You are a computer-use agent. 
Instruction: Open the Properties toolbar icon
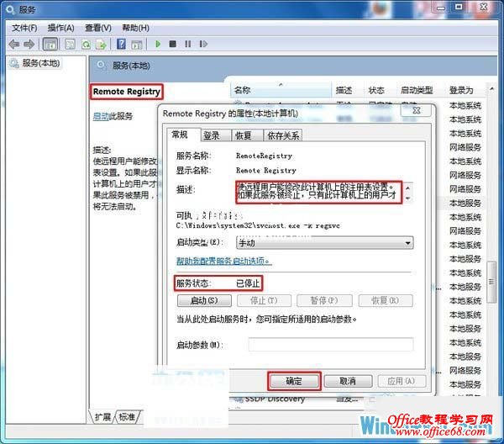[x=70, y=44]
